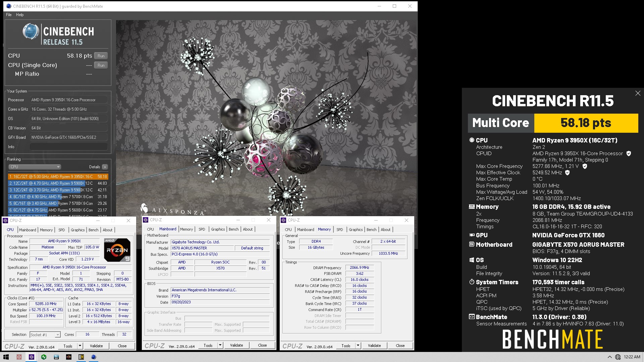Expand Tools arrow in left CPU-Z window
Screen dimensions: 644x362
coord(80,346)
